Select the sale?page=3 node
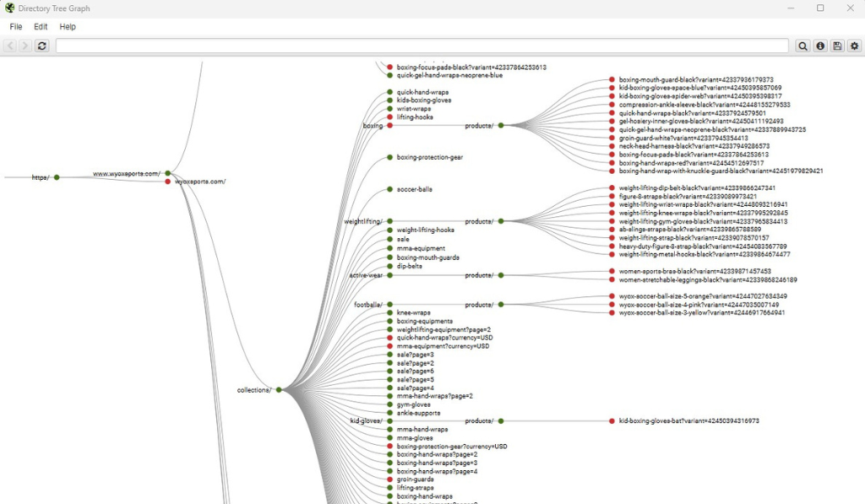 coord(390,355)
